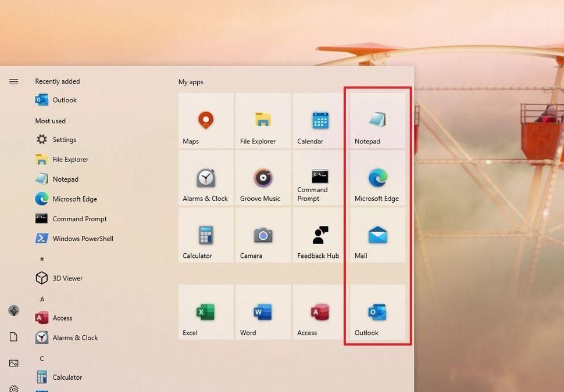Click the A letter section header
Screen dimensions: 564x392
point(42,299)
